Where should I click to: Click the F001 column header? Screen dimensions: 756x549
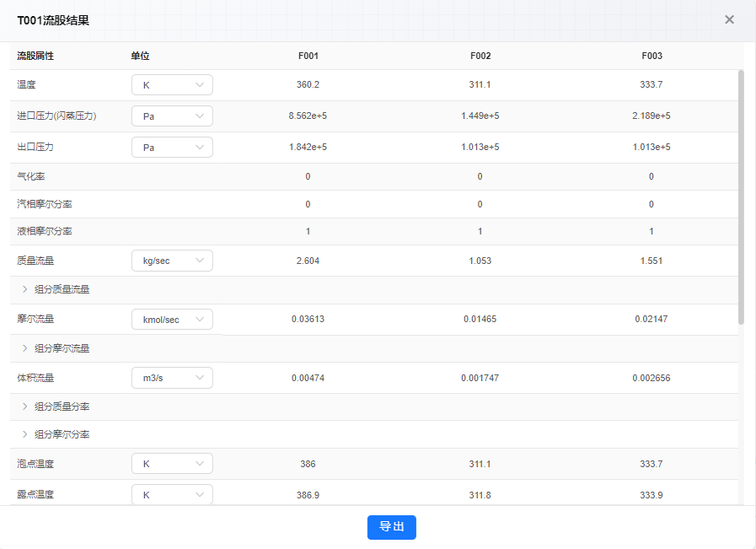tap(308, 56)
